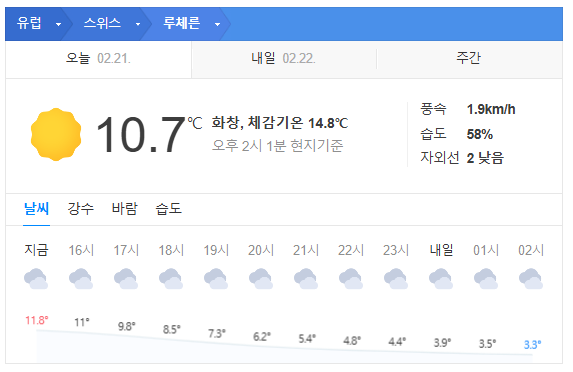The height and width of the screenshot is (372, 573).
Task: Click the 22시 hour label
Action: (x=351, y=250)
